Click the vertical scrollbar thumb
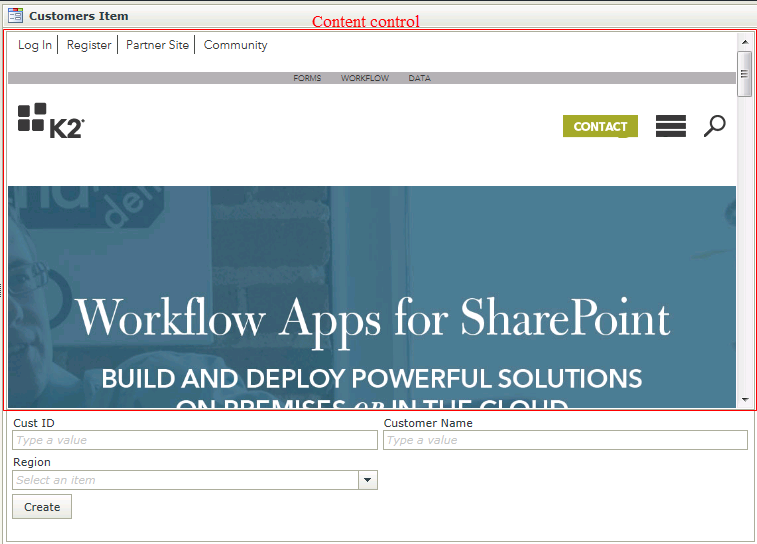 744,74
